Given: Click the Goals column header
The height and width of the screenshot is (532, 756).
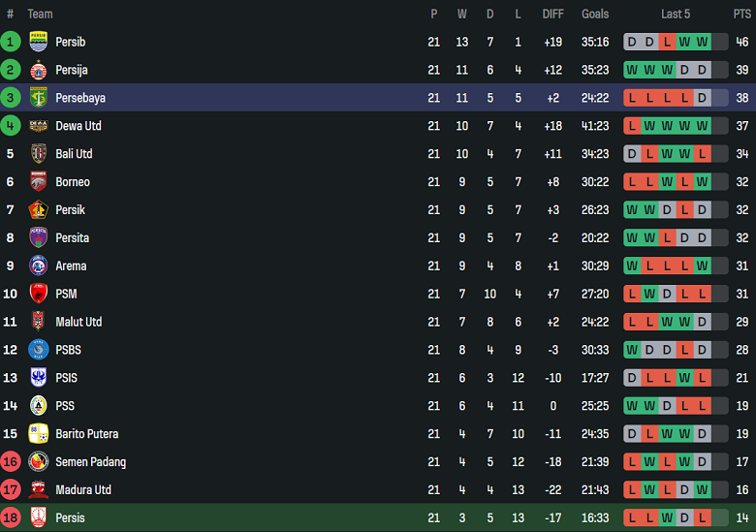Looking at the screenshot, I should pyautogui.click(x=595, y=14).
